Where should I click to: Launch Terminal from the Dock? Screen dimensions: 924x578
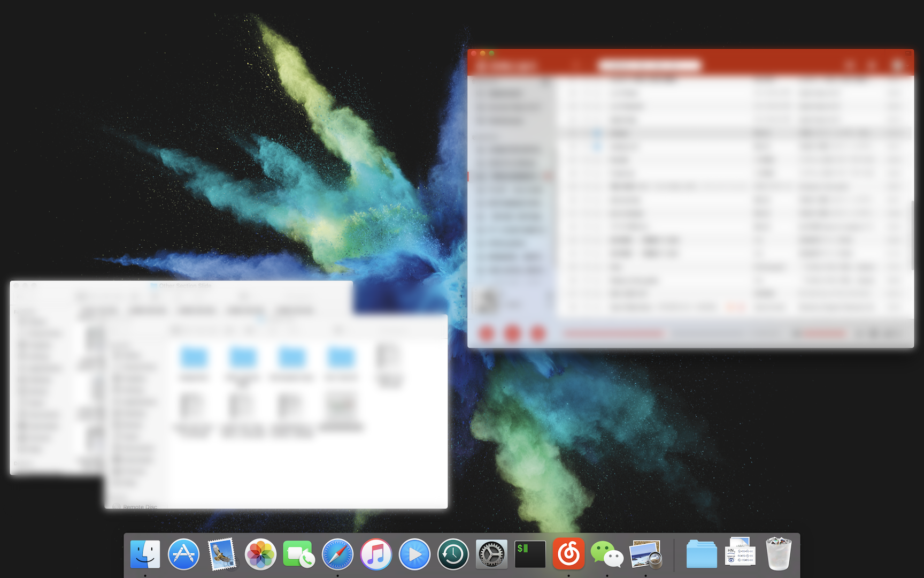point(530,554)
